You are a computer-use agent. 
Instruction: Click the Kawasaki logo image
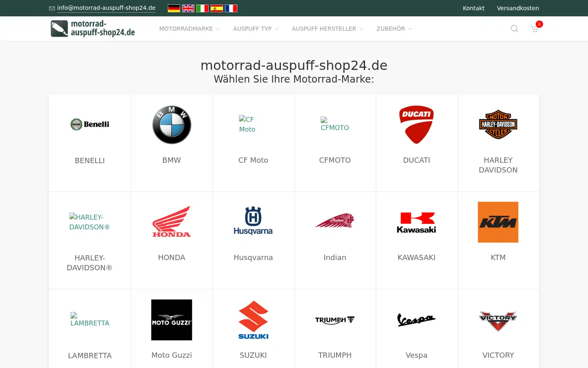416,223
